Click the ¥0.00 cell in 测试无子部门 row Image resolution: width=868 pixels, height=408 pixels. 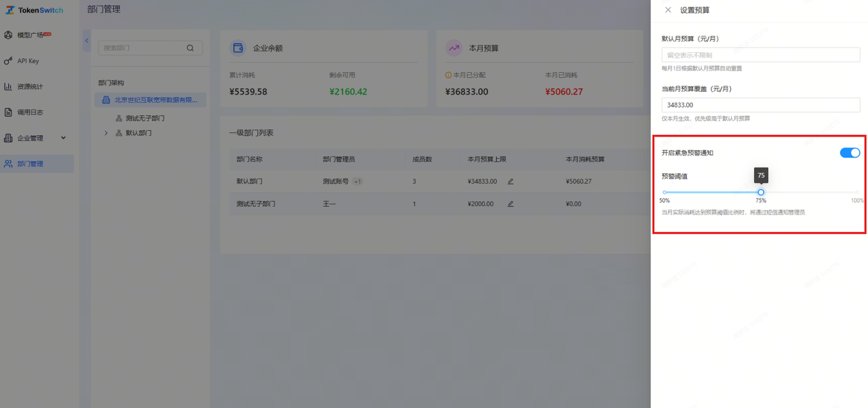pyautogui.click(x=574, y=204)
